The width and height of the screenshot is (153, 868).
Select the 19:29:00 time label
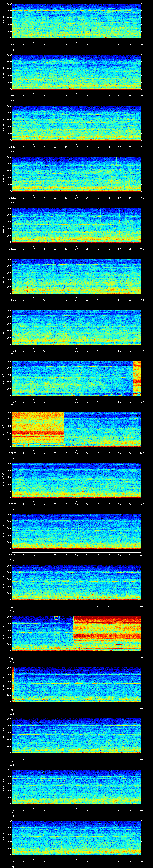[12, 810]
